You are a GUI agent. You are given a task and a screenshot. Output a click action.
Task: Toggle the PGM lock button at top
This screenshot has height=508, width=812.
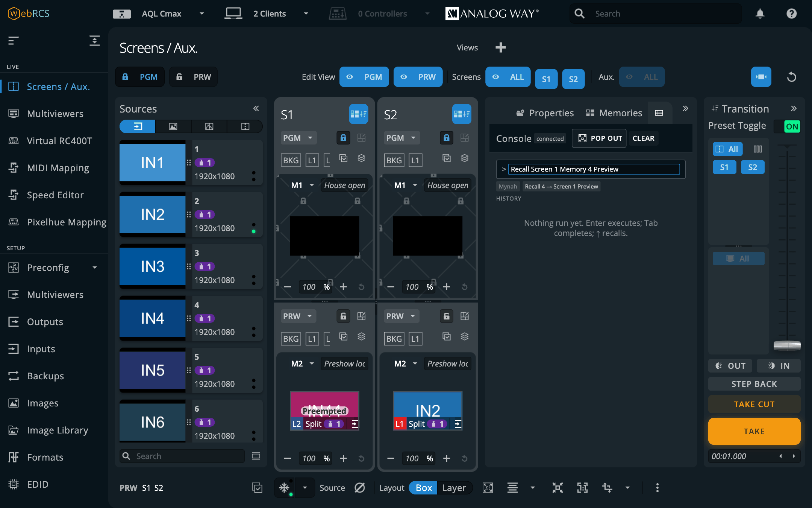[140, 77]
